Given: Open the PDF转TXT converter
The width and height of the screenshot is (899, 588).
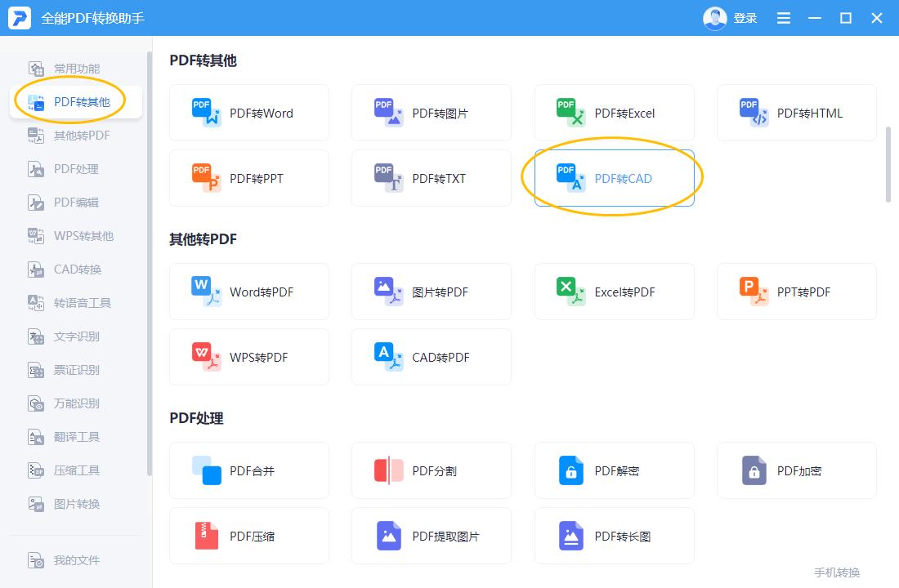Looking at the screenshot, I should point(432,178).
